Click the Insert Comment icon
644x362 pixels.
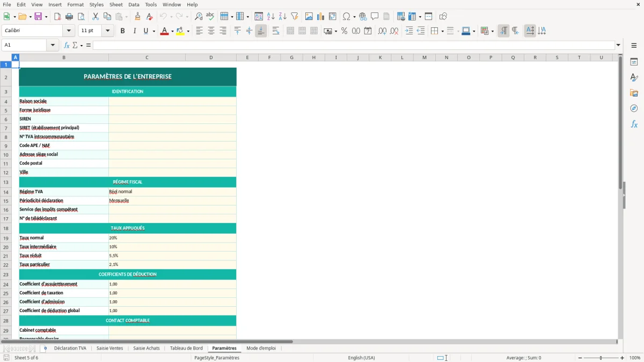375,17
